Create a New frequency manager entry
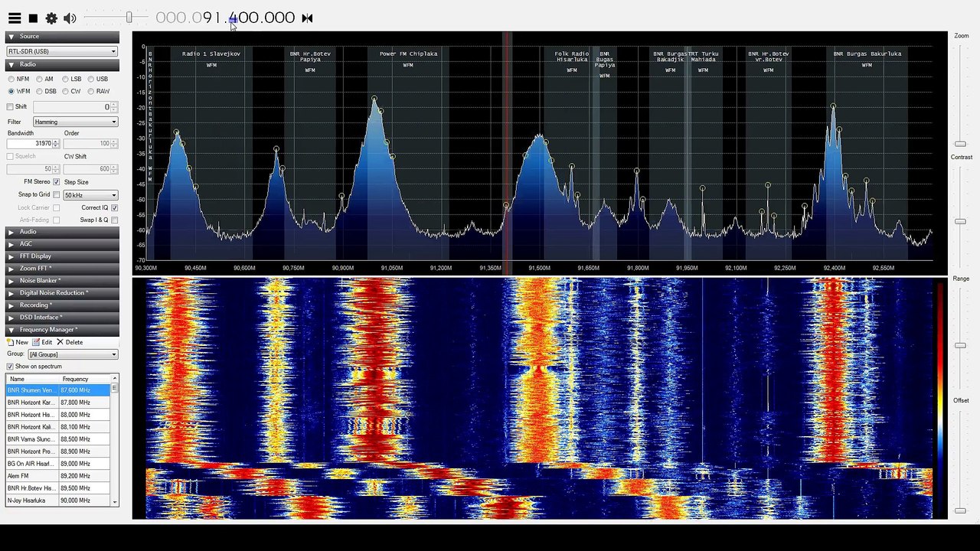 click(x=18, y=342)
